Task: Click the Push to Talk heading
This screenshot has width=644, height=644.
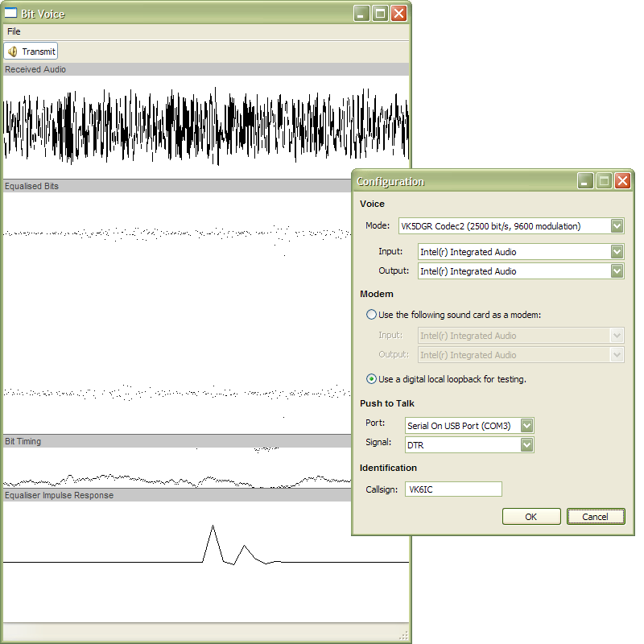Action: pos(387,403)
